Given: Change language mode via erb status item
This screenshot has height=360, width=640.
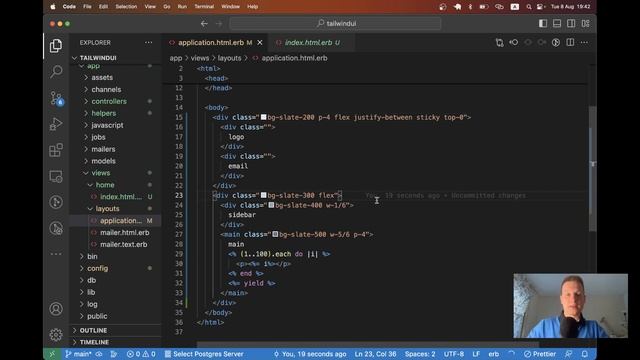Looking at the screenshot, I should point(493,354).
